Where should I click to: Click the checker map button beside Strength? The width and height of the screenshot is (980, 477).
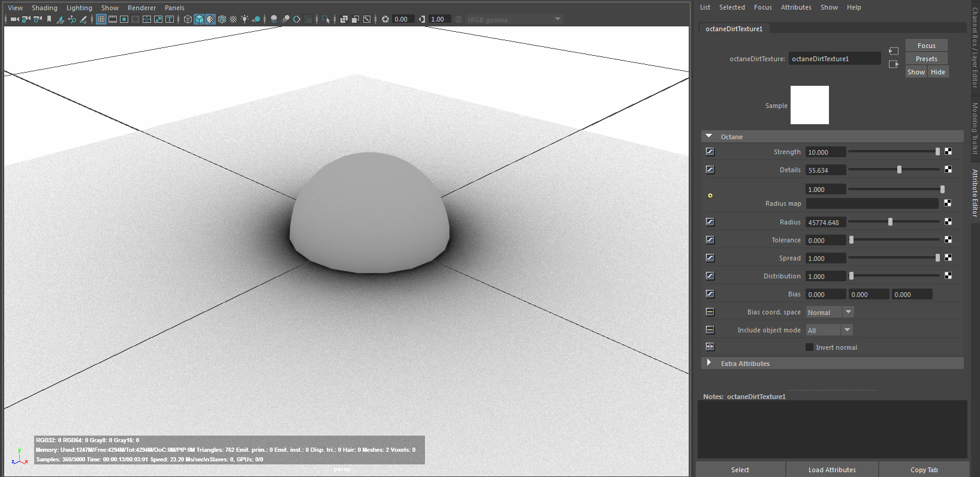tap(948, 152)
